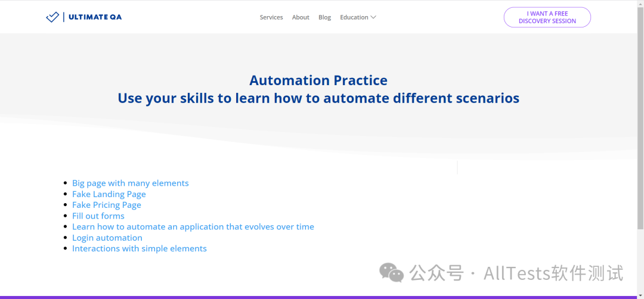Open Interactions with simple elements link
Screen dimensions: 644x299
(139, 248)
